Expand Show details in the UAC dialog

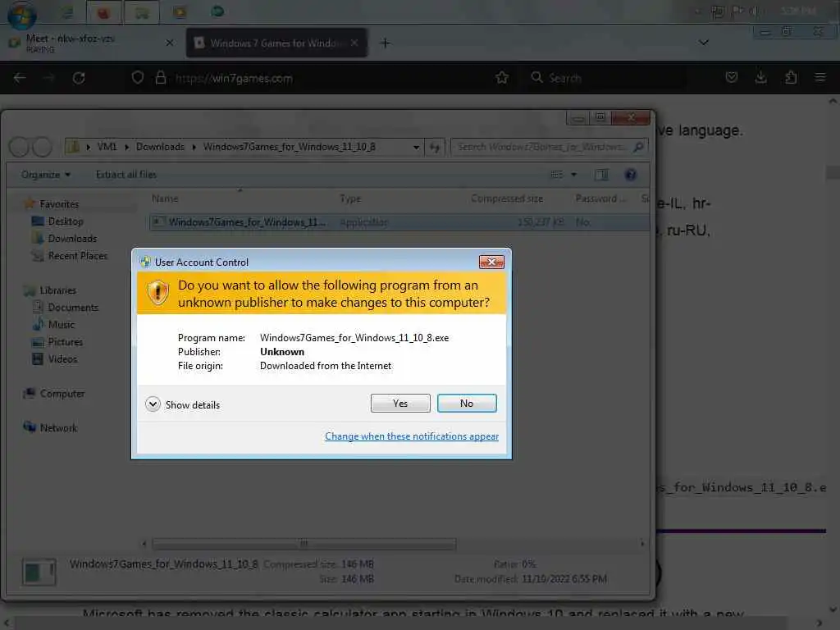183,404
